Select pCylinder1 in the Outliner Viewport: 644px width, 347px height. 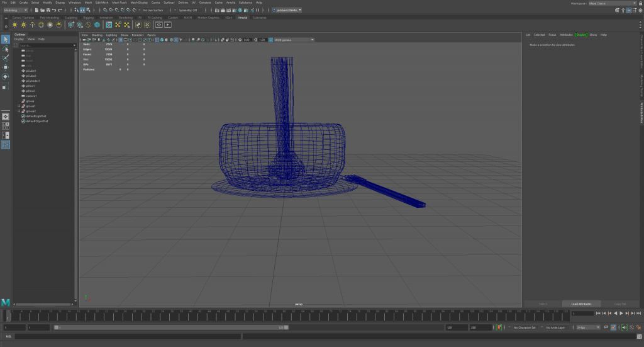[32, 81]
